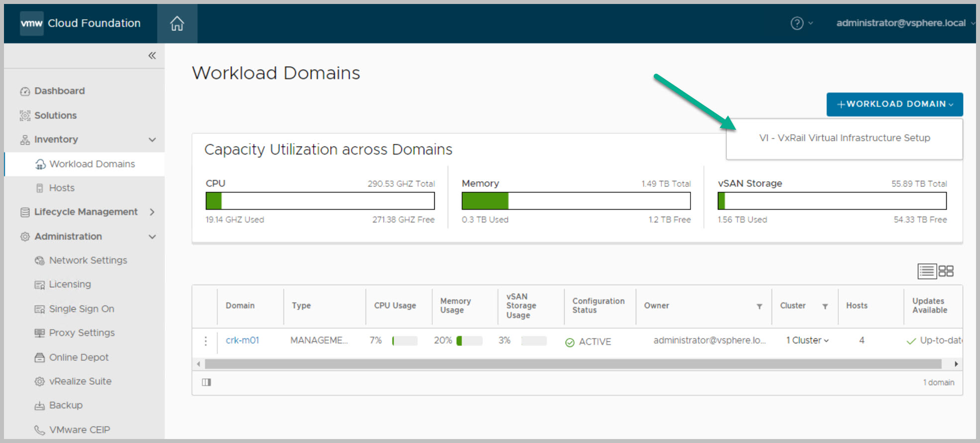This screenshot has width=980, height=443.
Task: Click the Cluster column filter icon
Action: [x=825, y=306]
